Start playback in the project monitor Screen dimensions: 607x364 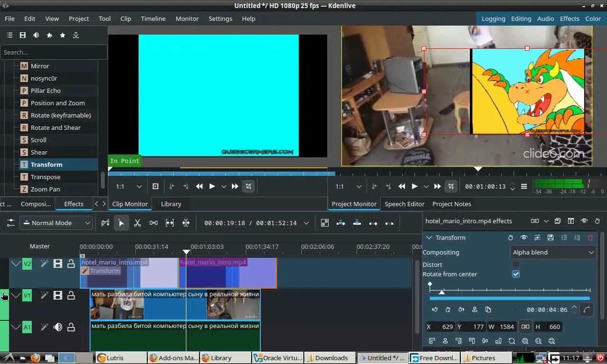(414, 186)
